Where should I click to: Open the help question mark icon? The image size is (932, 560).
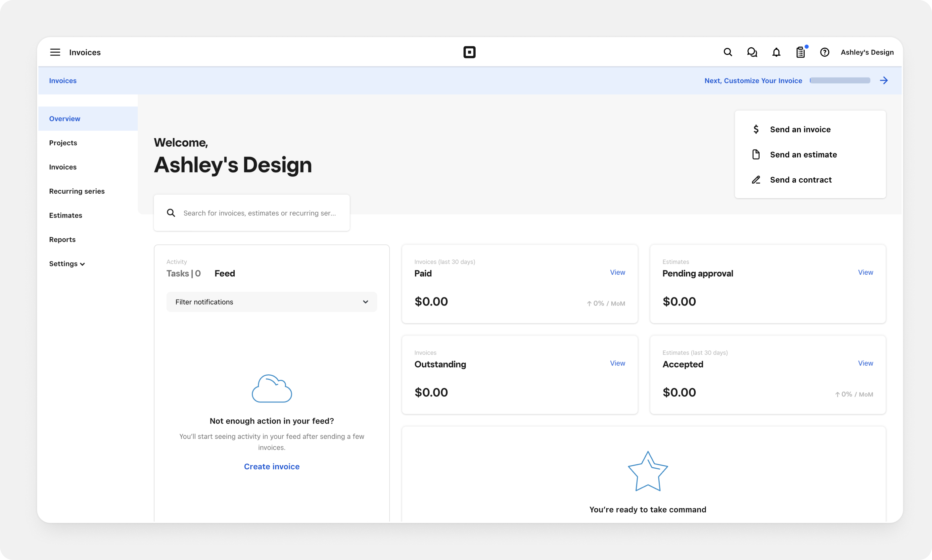[x=825, y=52]
